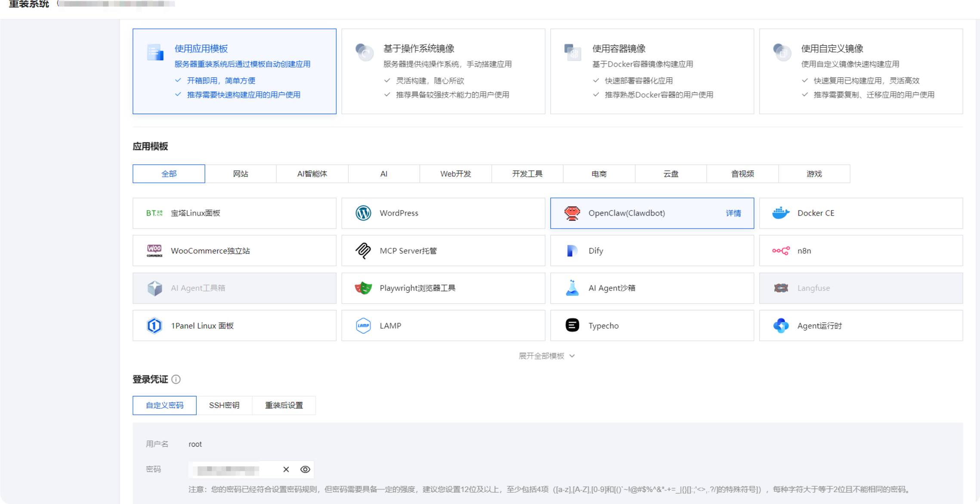Click the LAMP stack template icon
This screenshot has height=504, width=980.
click(x=363, y=325)
